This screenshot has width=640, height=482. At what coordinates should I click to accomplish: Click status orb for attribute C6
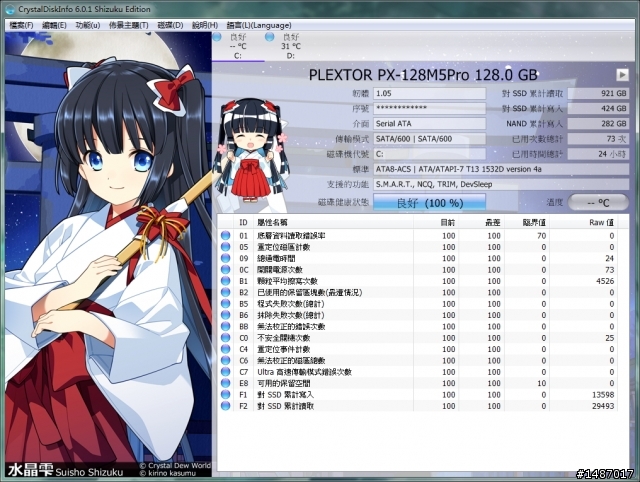pos(225,360)
